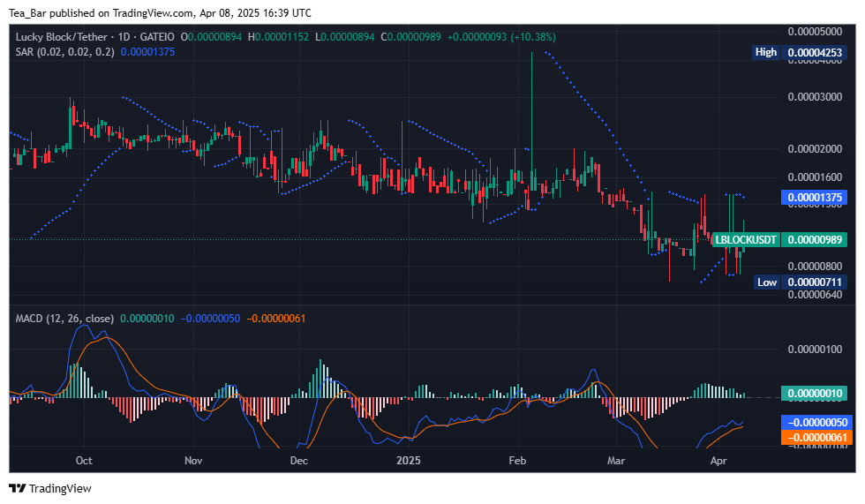The height and width of the screenshot is (504, 865).
Task: Click the Low label tag
Action: click(x=767, y=282)
